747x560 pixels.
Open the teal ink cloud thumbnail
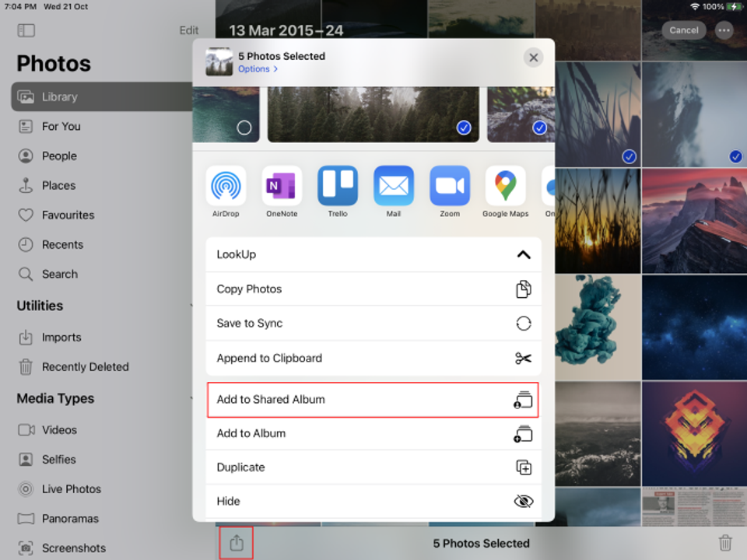[598, 327]
